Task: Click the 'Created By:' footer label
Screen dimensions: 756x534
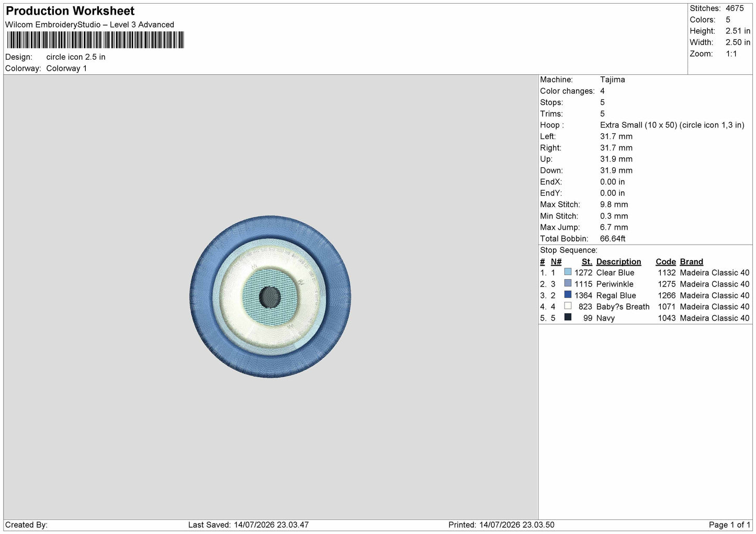Action: tap(26, 525)
